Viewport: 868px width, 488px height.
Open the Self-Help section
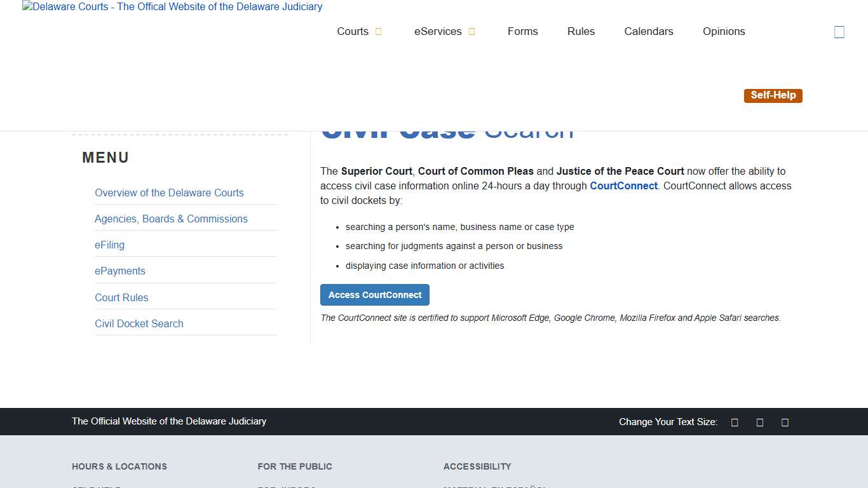tap(773, 95)
